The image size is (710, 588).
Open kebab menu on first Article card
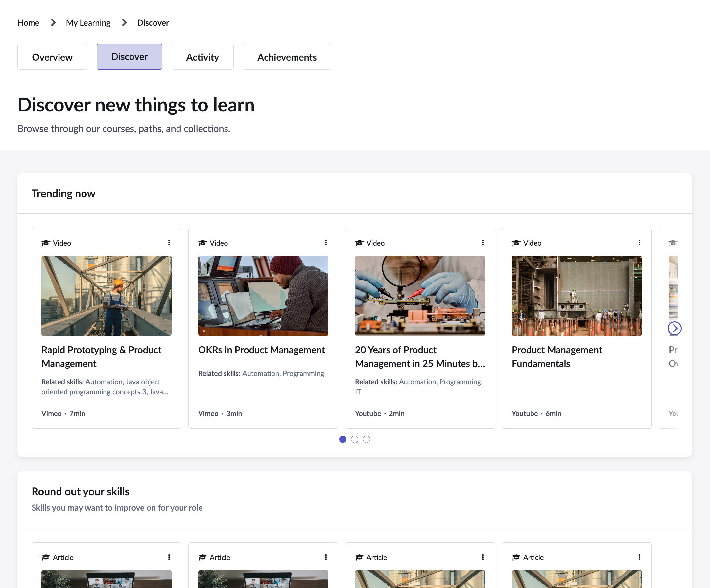click(169, 557)
